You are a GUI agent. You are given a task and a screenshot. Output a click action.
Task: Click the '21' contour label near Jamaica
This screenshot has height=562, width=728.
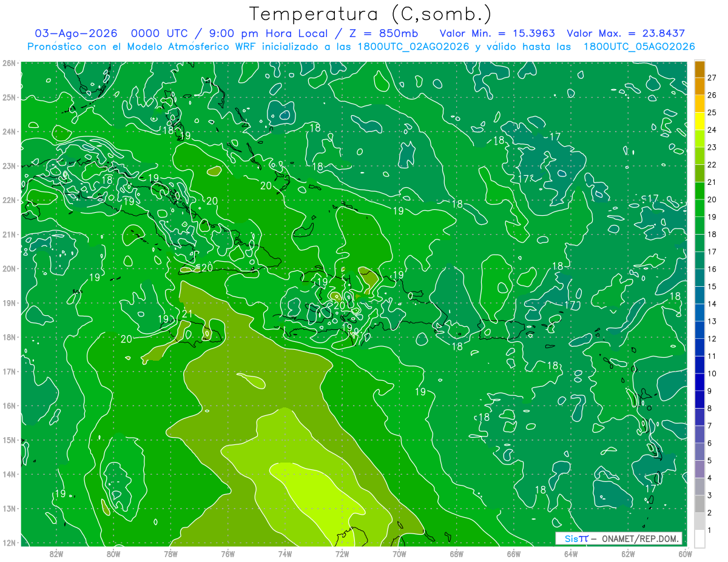[187, 313]
